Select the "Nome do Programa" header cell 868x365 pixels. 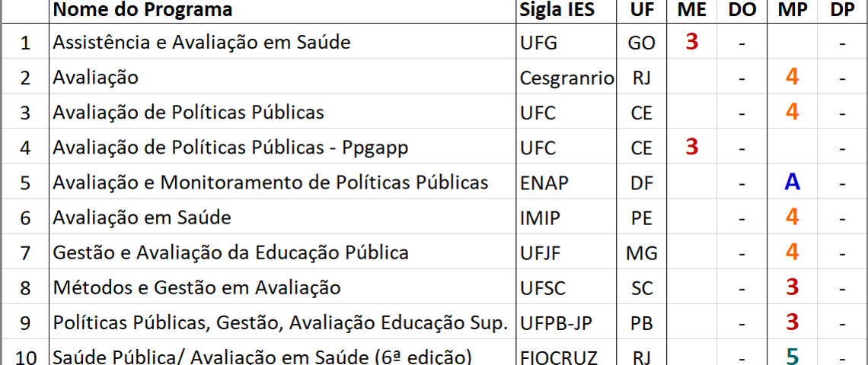(282, 10)
